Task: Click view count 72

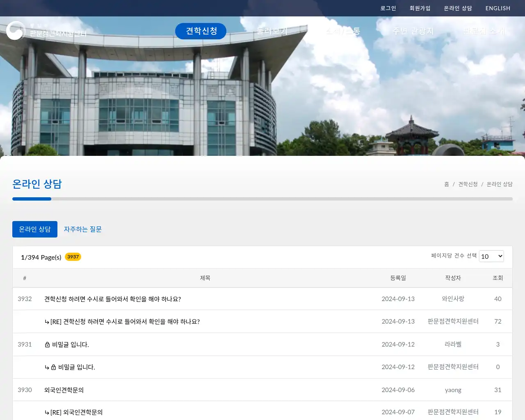Action: 498,321
